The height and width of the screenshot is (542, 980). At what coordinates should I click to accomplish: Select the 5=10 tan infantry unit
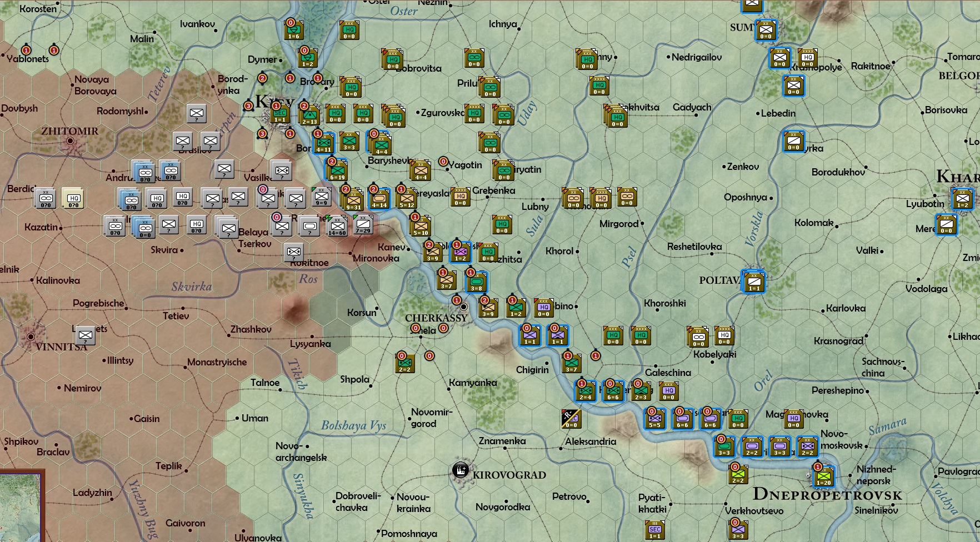[x=421, y=226]
